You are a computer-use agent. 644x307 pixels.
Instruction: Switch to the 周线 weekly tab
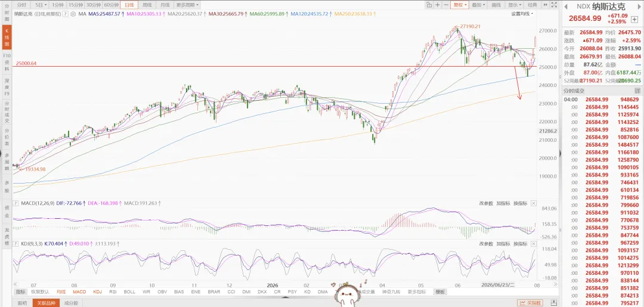coord(147,5)
